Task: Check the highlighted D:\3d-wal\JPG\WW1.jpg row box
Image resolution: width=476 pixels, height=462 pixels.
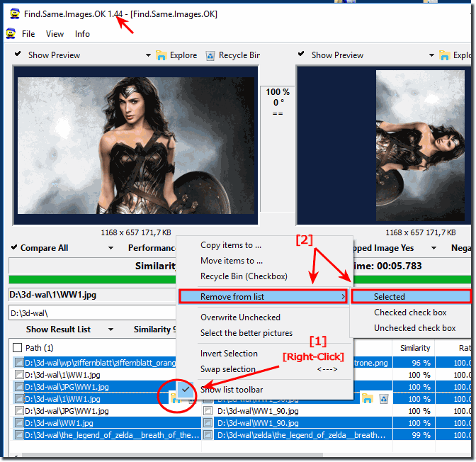Action: (19, 386)
